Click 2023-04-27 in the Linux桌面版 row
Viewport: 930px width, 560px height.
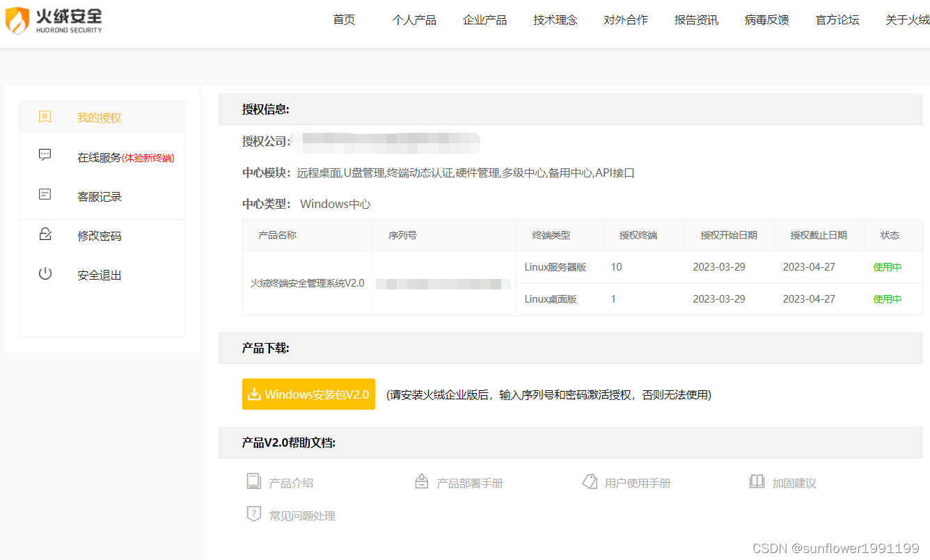coord(809,299)
